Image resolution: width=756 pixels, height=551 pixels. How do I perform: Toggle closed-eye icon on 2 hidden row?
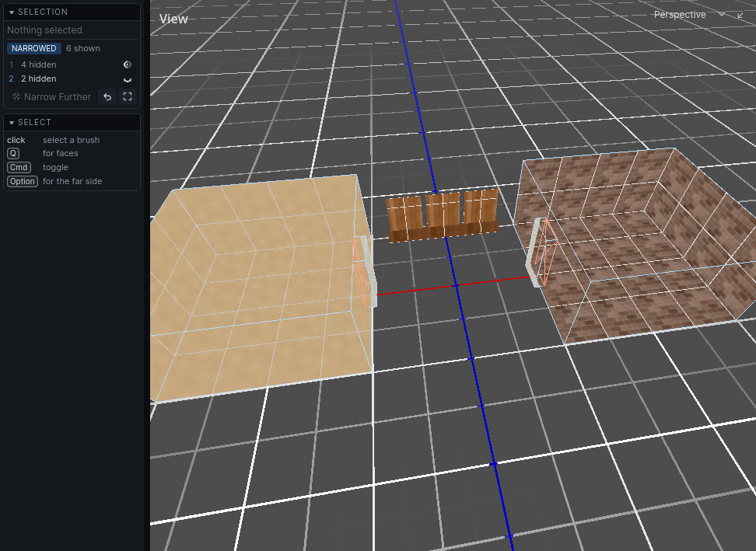click(x=128, y=79)
